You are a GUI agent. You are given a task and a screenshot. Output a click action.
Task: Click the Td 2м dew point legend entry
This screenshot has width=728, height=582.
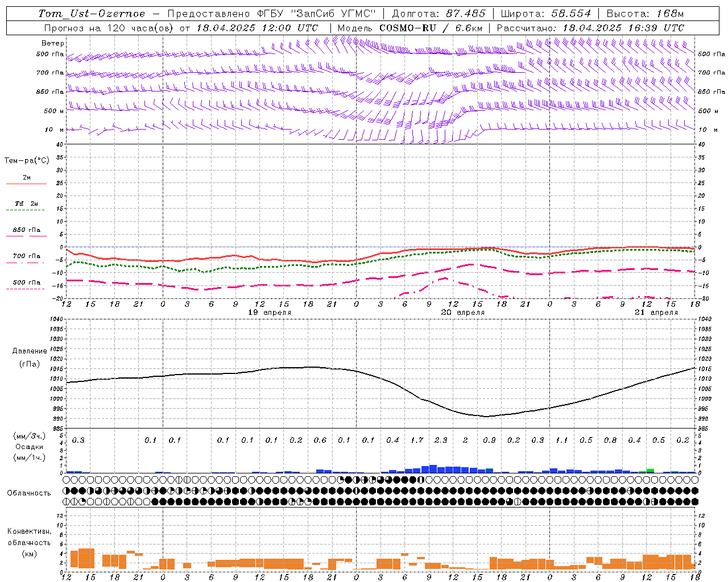pyautogui.click(x=27, y=203)
